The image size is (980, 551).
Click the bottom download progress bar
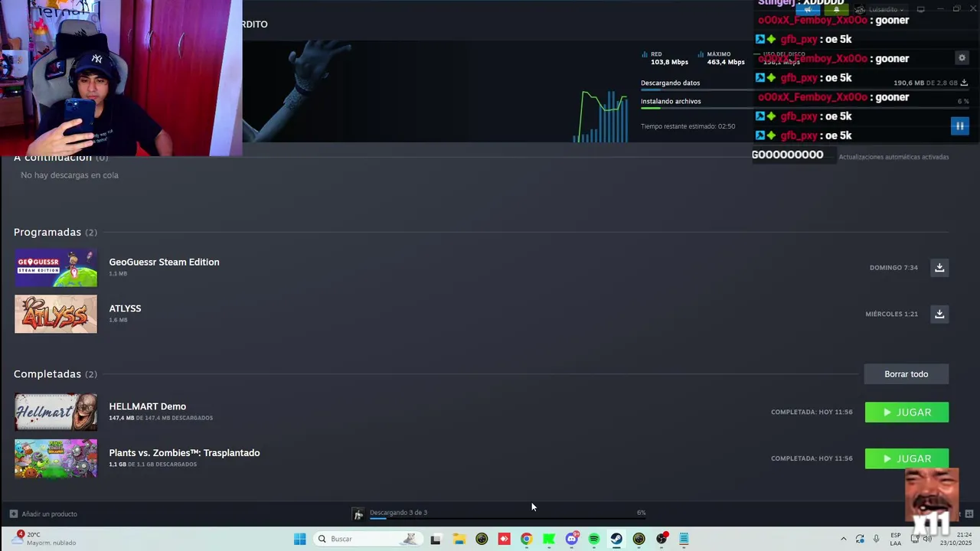507,519
